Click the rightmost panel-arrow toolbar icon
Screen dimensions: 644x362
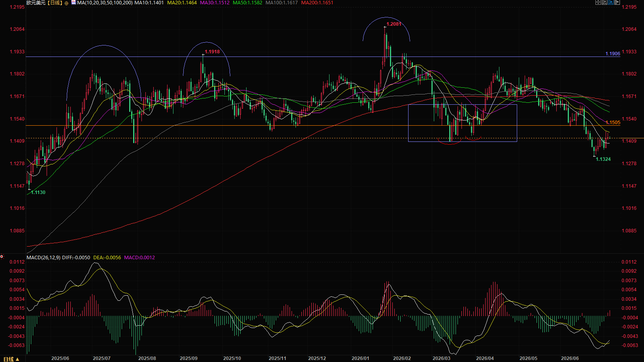[617, 2]
